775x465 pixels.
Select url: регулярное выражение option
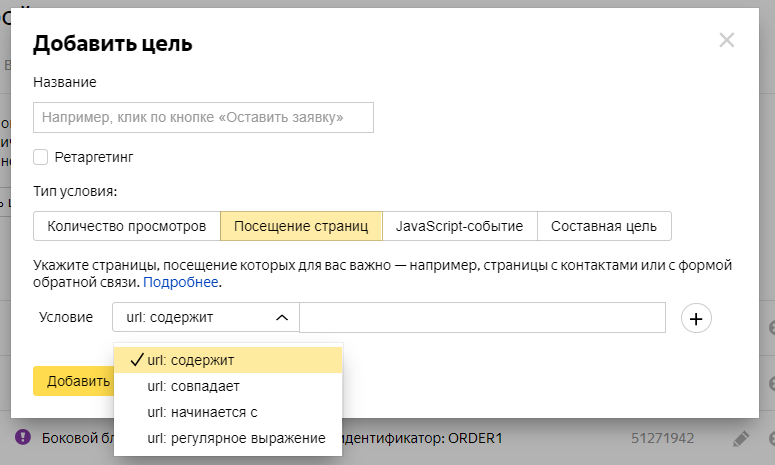(x=228, y=438)
